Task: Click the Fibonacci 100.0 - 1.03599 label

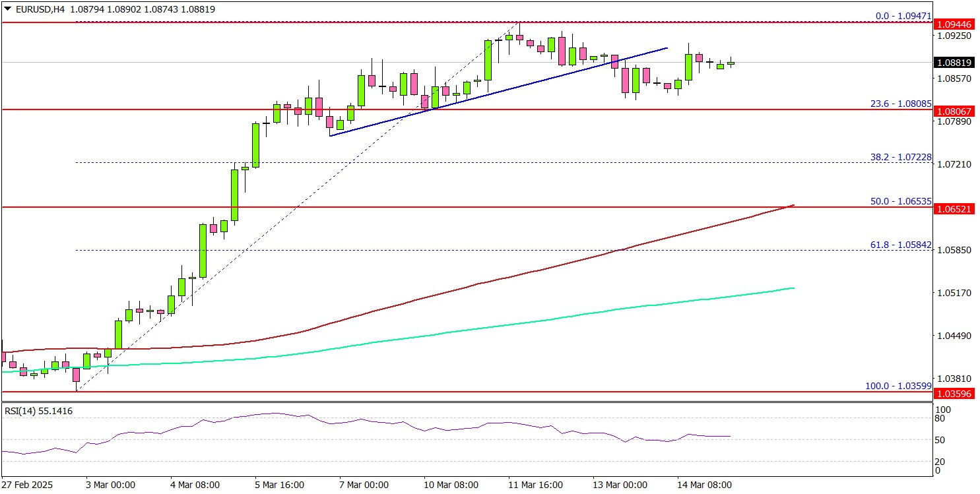Action: (898, 386)
